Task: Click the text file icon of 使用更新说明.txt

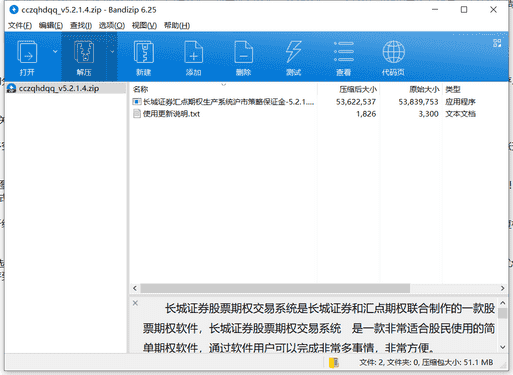Action: pos(137,114)
